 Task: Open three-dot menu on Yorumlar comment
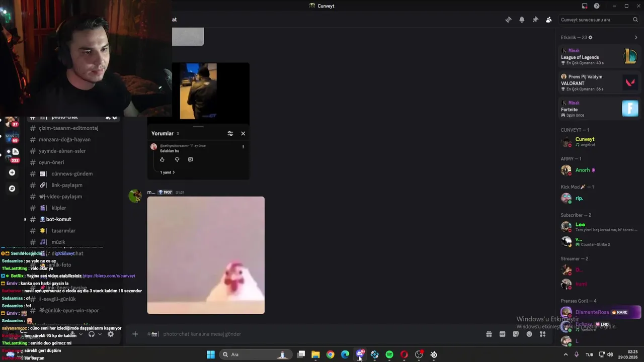pos(243,147)
